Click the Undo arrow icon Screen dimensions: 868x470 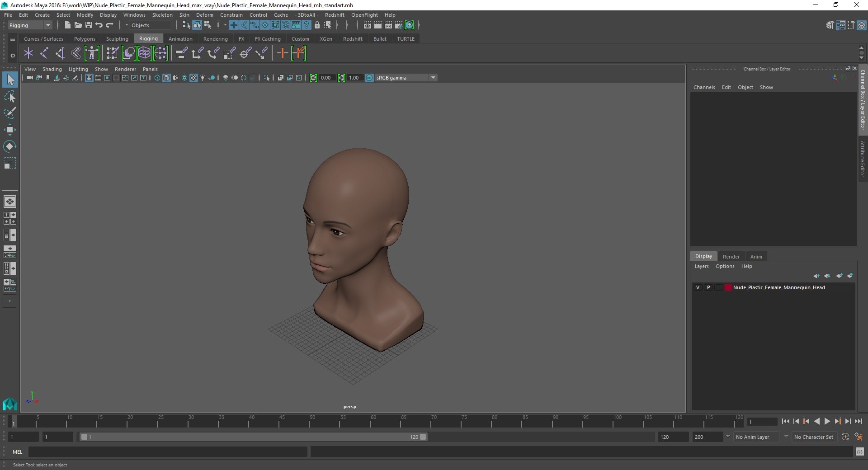pyautogui.click(x=99, y=25)
